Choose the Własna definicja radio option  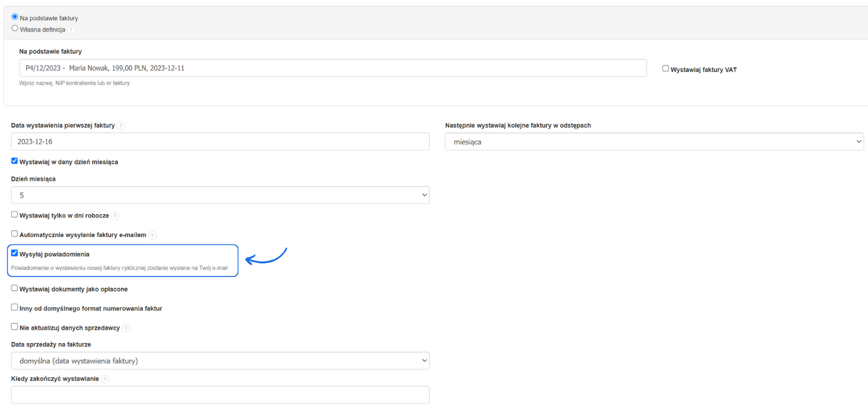coord(15,28)
